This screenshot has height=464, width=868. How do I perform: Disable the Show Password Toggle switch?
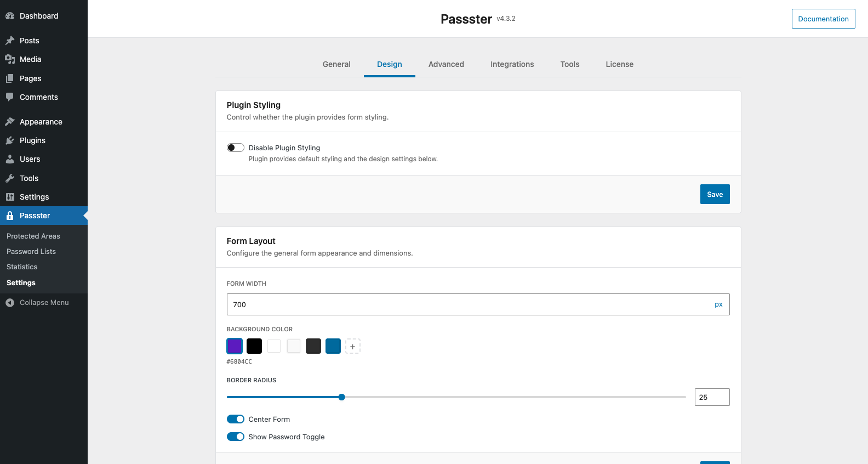click(236, 437)
